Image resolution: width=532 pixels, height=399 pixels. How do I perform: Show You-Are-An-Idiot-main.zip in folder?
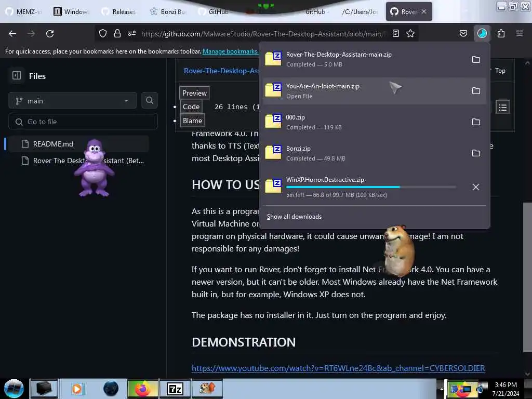point(476,91)
